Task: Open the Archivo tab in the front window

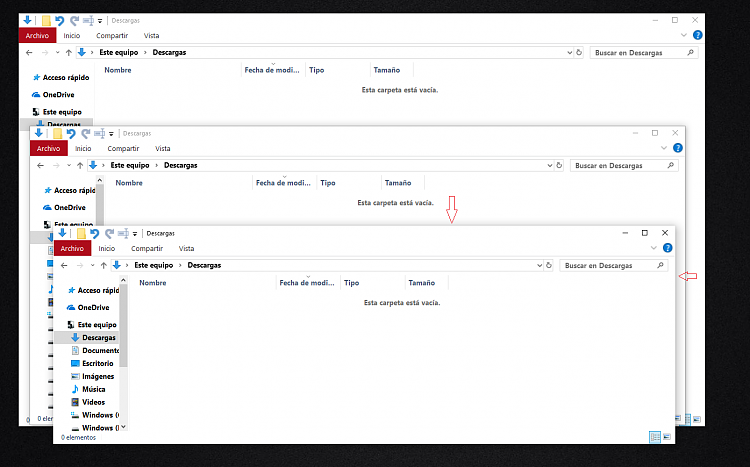Action: [x=72, y=248]
